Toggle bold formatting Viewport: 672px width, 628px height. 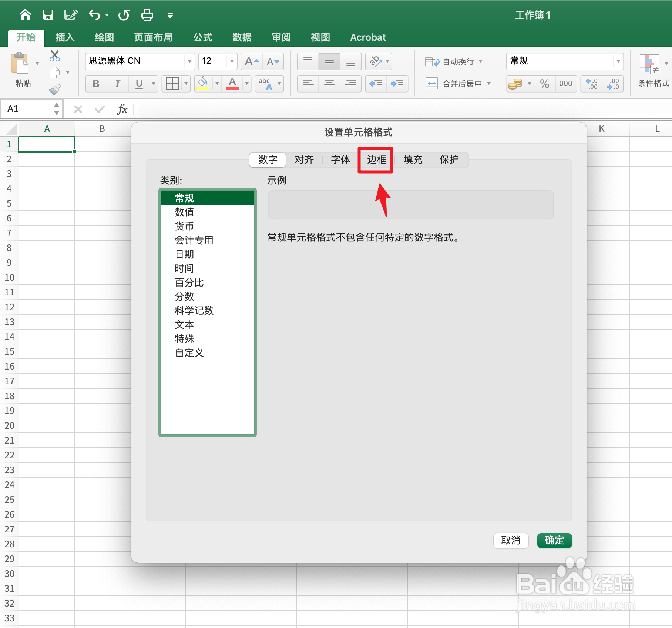[x=96, y=83]
